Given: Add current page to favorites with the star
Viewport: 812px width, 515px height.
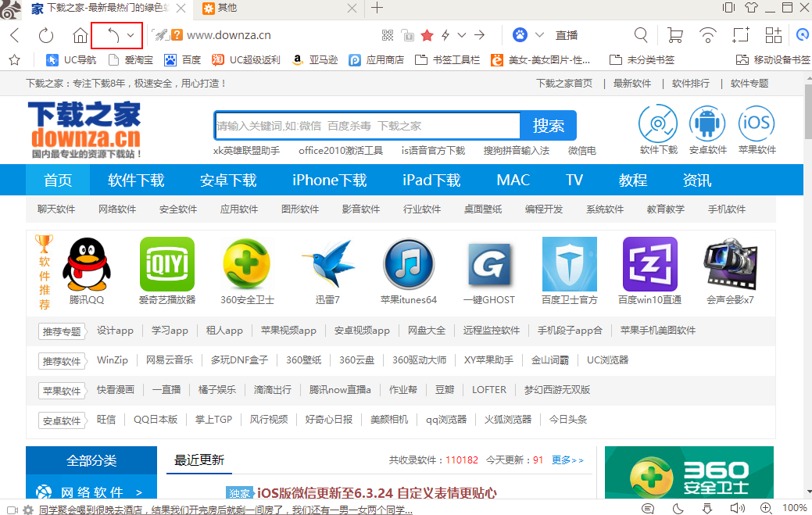Looking at the screenshot, I should coord(427,35).
